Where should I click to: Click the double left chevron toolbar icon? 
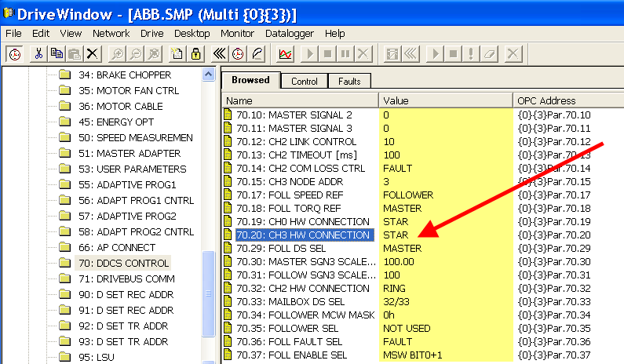(x=220, y=53)
